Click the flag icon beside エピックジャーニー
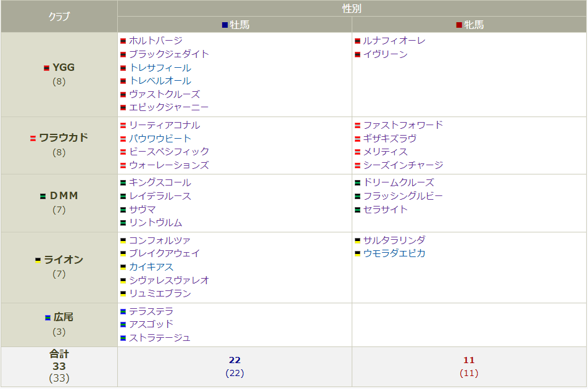This screenshot has width=588, height=389. [x=123, y=108]
